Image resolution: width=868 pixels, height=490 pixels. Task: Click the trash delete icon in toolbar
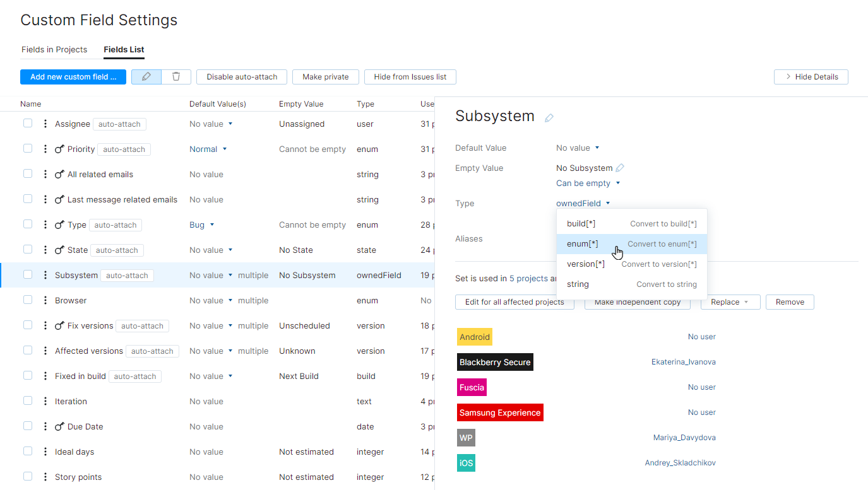(x=176, y=77)
